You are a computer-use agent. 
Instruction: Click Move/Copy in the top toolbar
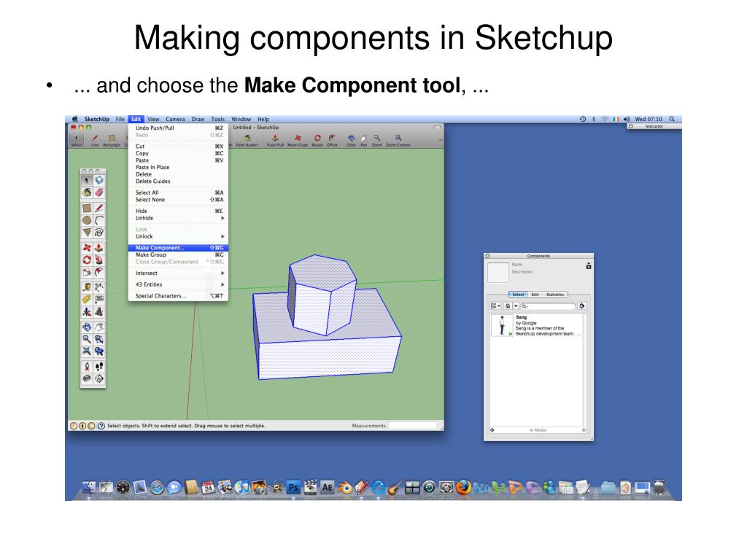(298, 140)
